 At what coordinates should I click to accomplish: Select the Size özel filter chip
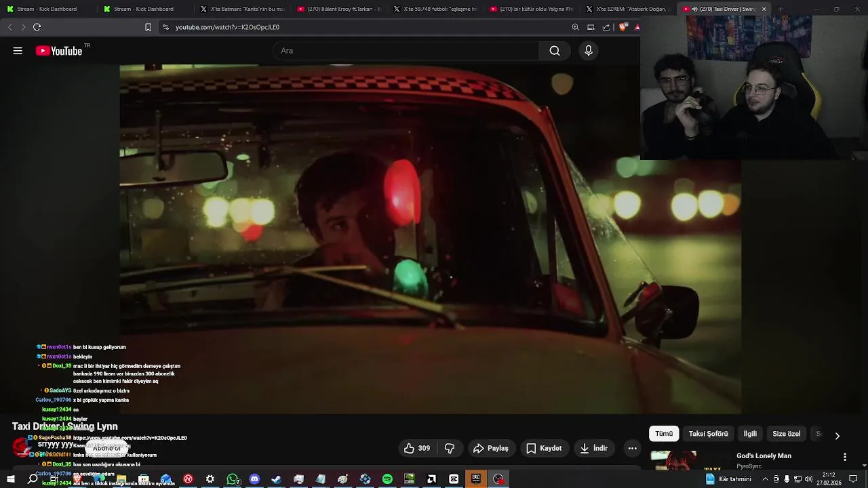point(787,434)
